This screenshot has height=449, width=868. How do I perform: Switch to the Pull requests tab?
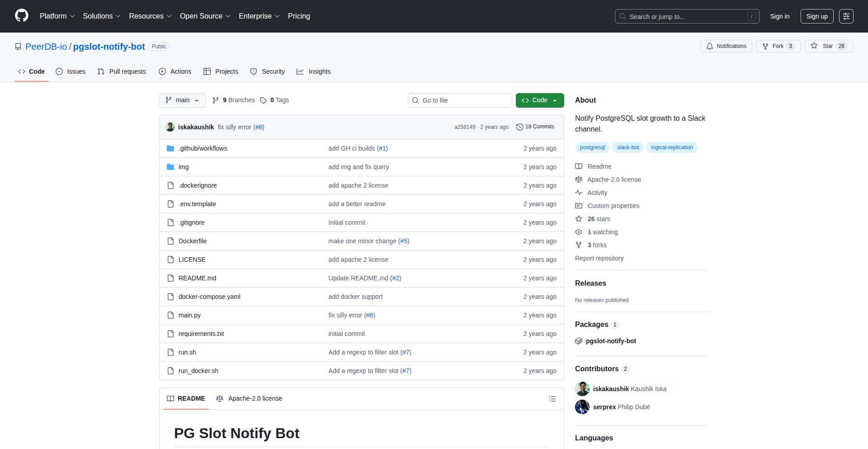[x=121, y=71]
